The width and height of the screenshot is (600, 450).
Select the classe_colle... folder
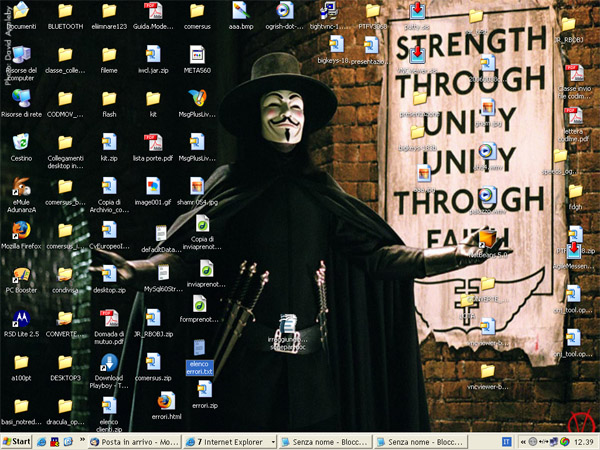[x=65, y=55]
